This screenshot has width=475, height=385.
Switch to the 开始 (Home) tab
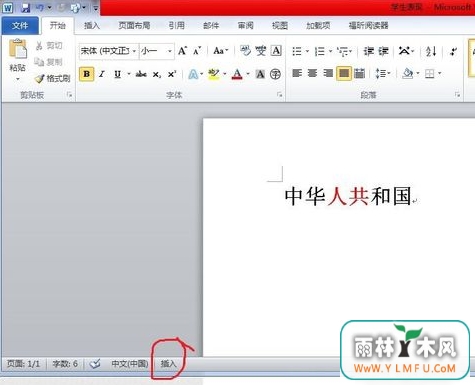(x=58, y=26)
